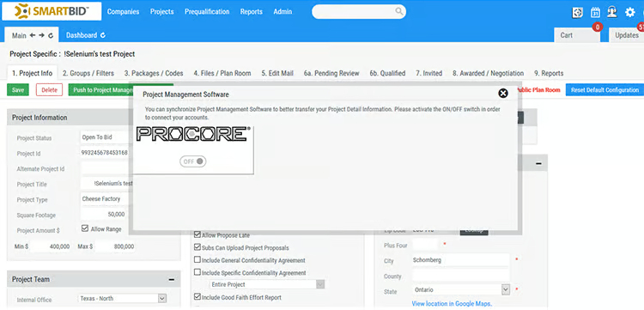The height and width of the screenshot is (310, 644).
Task: Open the Projects menu
Action: (x=161, y=11)
